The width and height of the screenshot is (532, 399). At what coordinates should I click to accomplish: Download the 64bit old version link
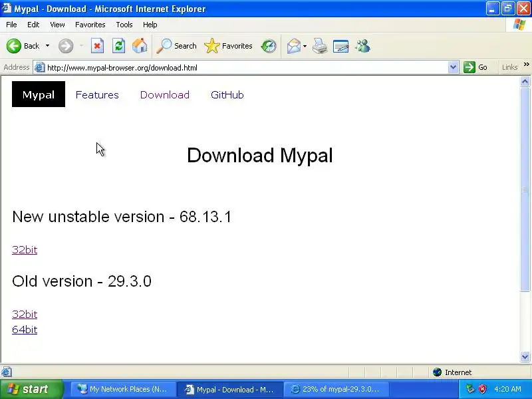(x=25, y=329)
